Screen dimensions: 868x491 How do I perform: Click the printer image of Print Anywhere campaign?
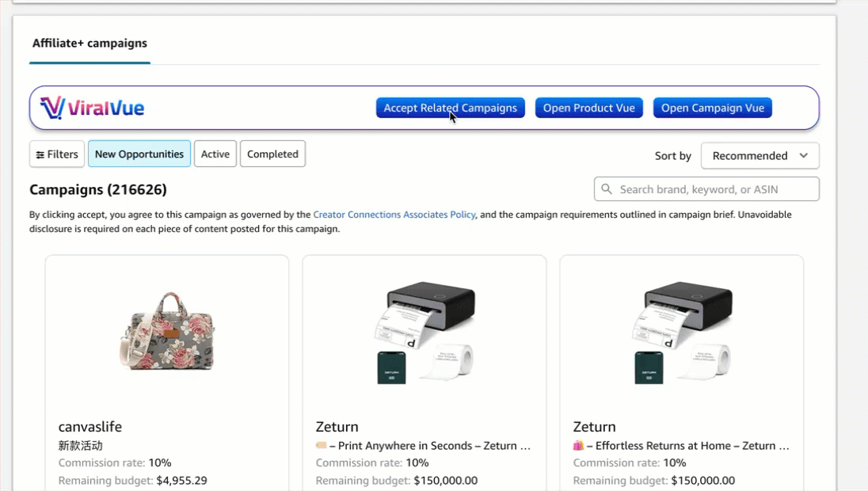click(424, 332)
